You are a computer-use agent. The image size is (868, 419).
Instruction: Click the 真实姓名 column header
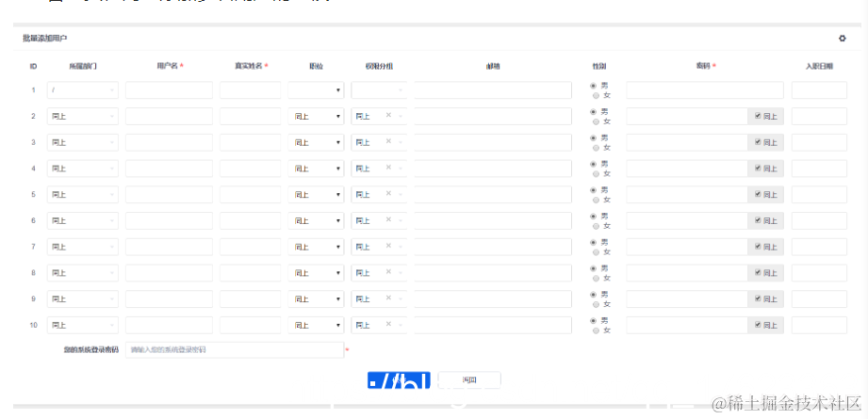[x=248, y=66]
